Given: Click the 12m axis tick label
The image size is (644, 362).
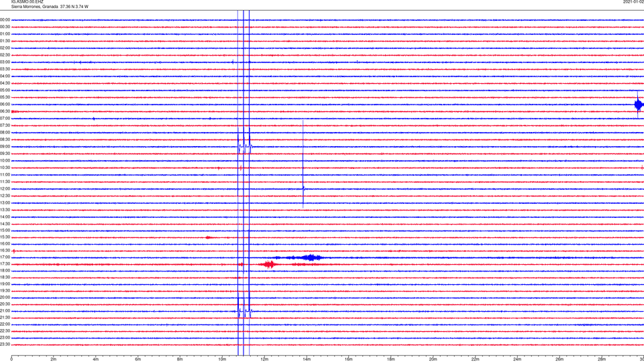Looking at the screenshot, I should (264, 359).
